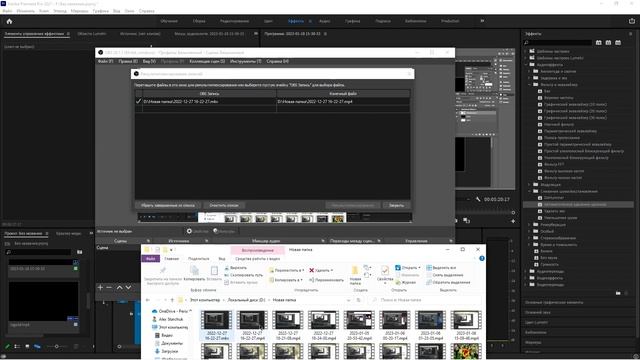
Task: Open Коллекция сцен menu in OBS
Action: [207, 61]
